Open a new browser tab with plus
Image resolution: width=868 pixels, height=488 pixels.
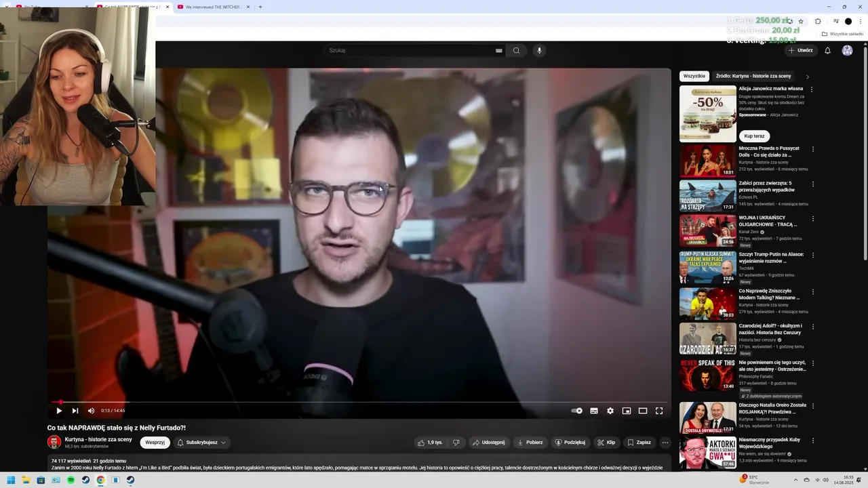click(x=260, y=7)
